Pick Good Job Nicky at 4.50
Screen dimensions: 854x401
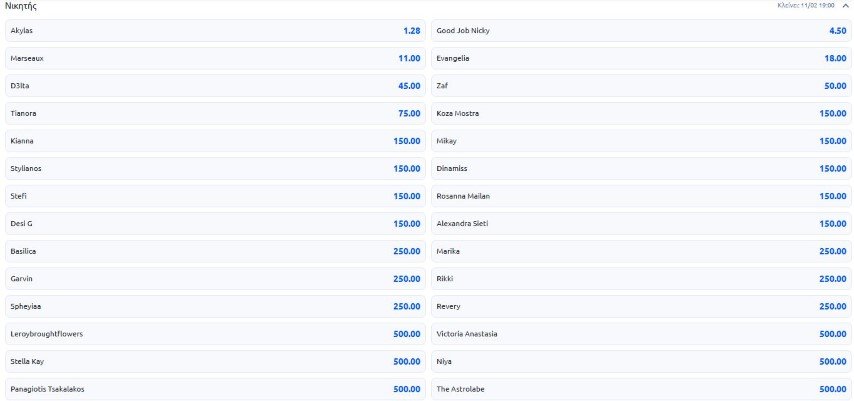point(641,31)
